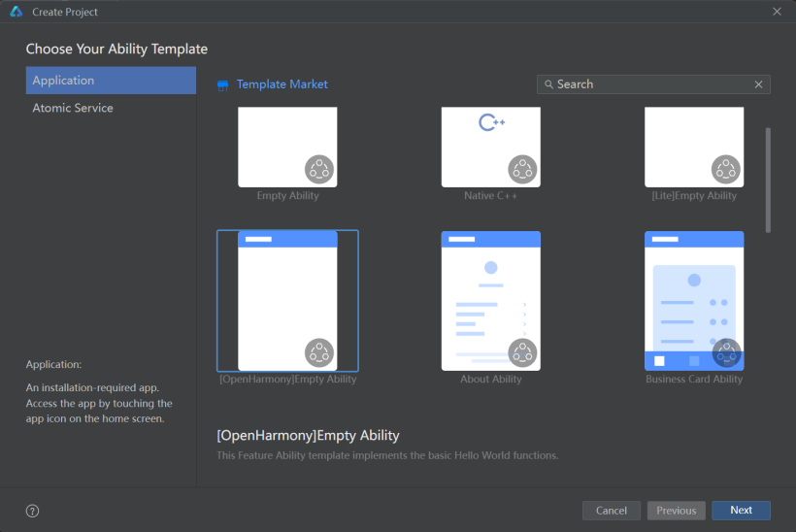Click the badge icon on Empty Ability thumbnail
The image size is (796, 532).
pos(319,169)
